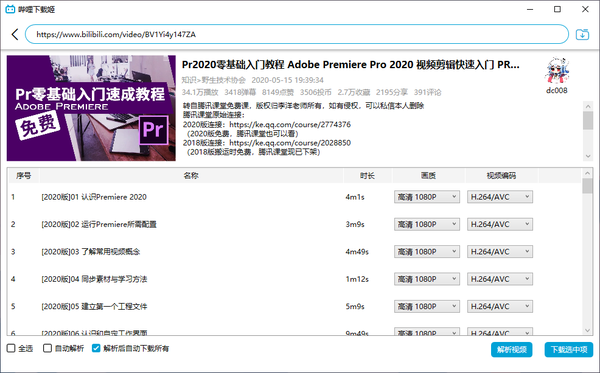The width and height of the screenshot is (600, 373).
Task: Click the 名称 column header
Action: tap(191, 176)
